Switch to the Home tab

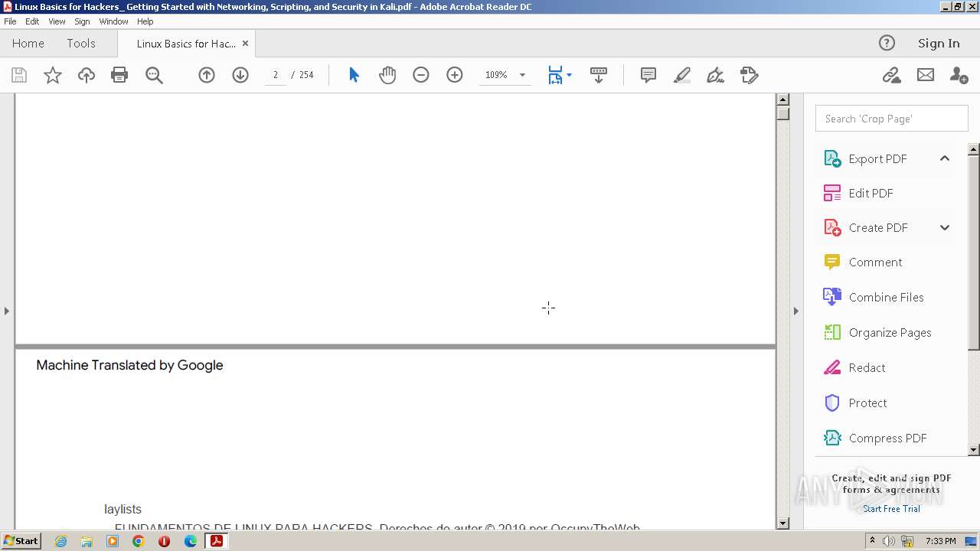pos(28,43)
